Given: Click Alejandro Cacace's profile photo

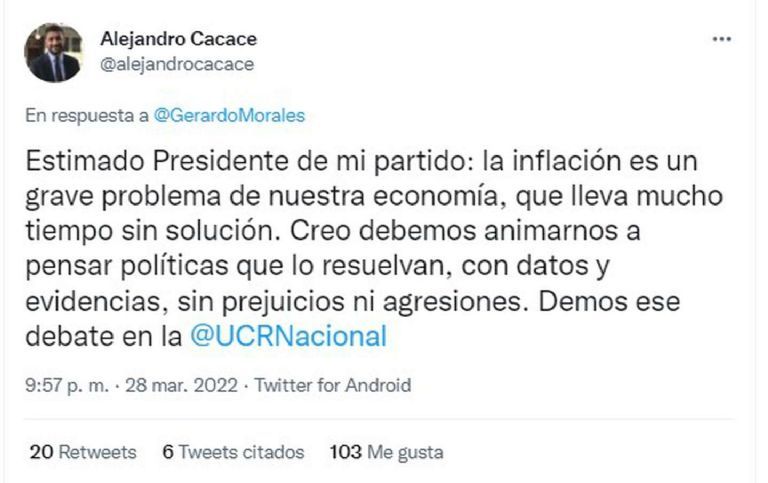Looking at the screenshot, I should 54,53.
